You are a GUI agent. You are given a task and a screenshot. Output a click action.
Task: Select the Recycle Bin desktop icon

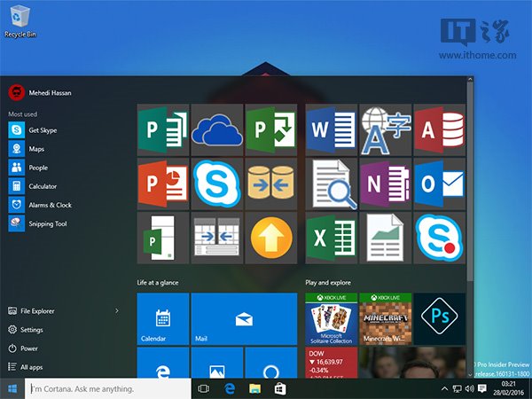[20, 20]
